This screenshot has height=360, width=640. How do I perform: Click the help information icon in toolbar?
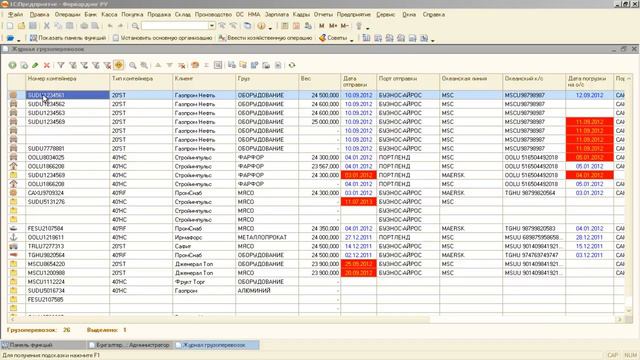(261, 26)
